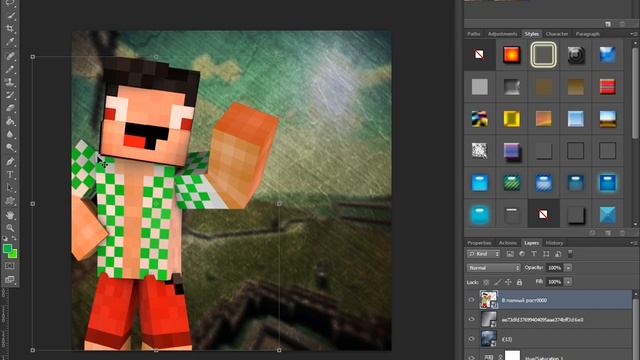
Task: Select the Brush tool
Action: (10, 69)
